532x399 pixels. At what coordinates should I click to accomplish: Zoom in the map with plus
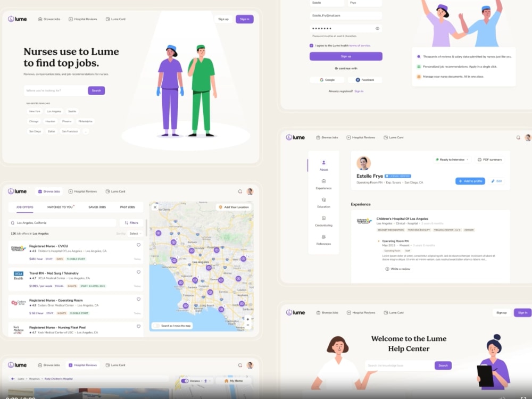pos(248,319)
